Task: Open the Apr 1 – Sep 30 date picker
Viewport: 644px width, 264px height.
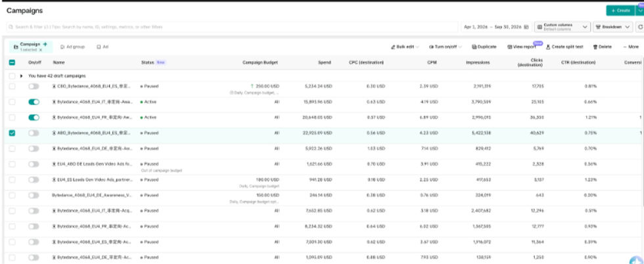Action: point(497,27)
